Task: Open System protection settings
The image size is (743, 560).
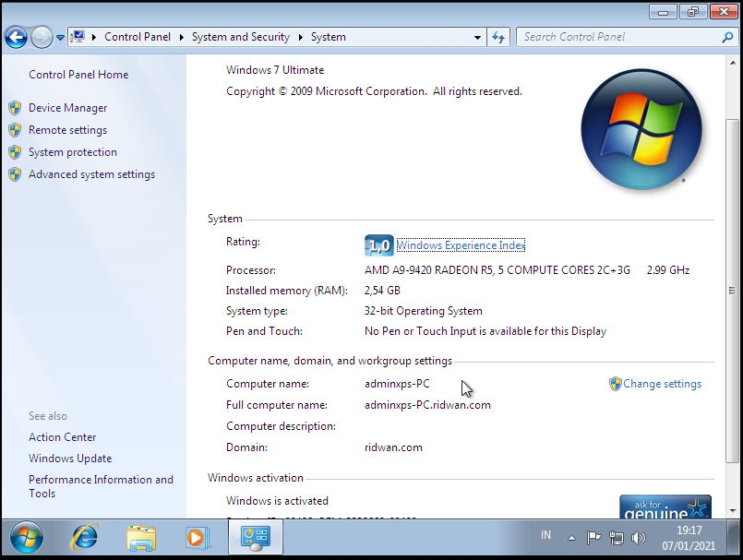Action: [72, 151]
